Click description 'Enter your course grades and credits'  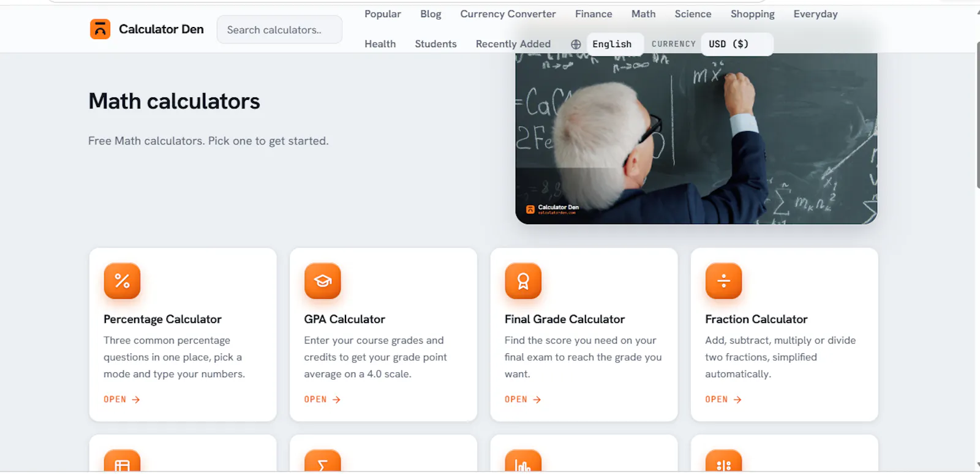pyautogui.click(x=375, y=357)
